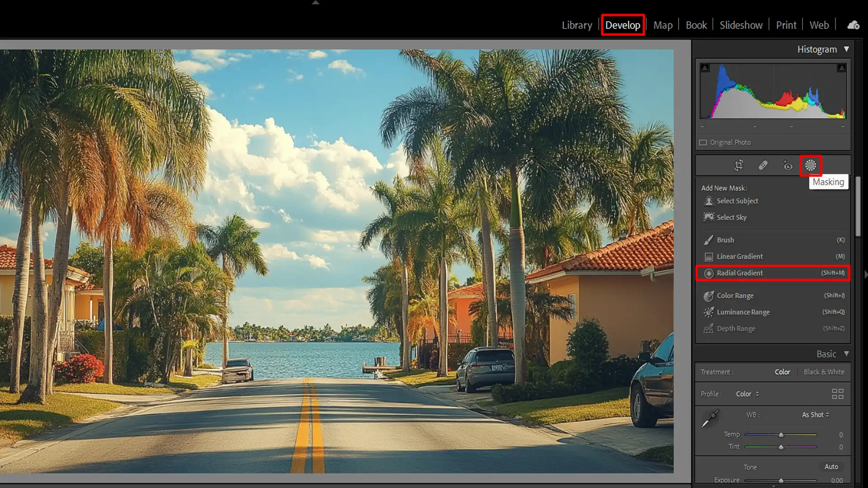Collapse the Histogram panel

click(846, 49)
